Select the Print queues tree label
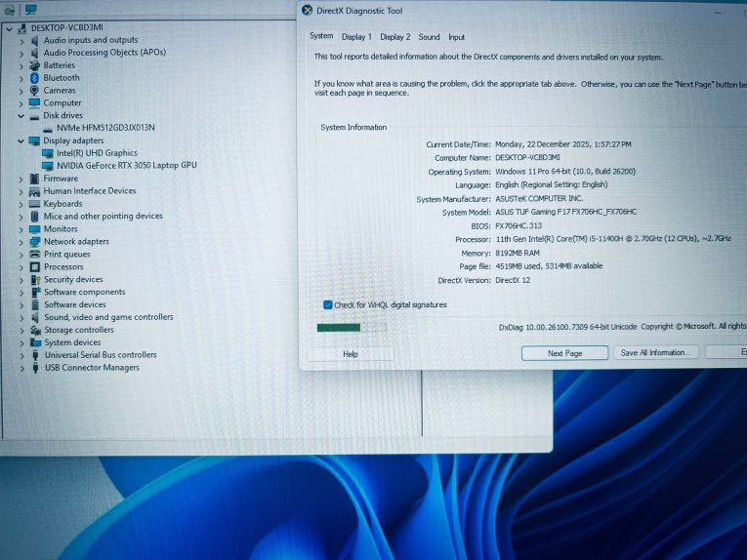The width and height of the screenshot is (747, 560). [66, 254]
